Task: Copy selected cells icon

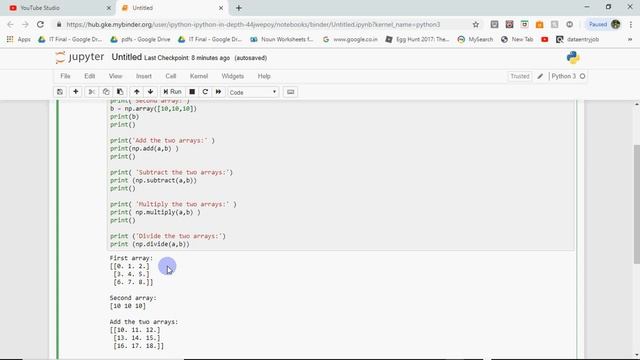Action: click(x=106, y=92)
